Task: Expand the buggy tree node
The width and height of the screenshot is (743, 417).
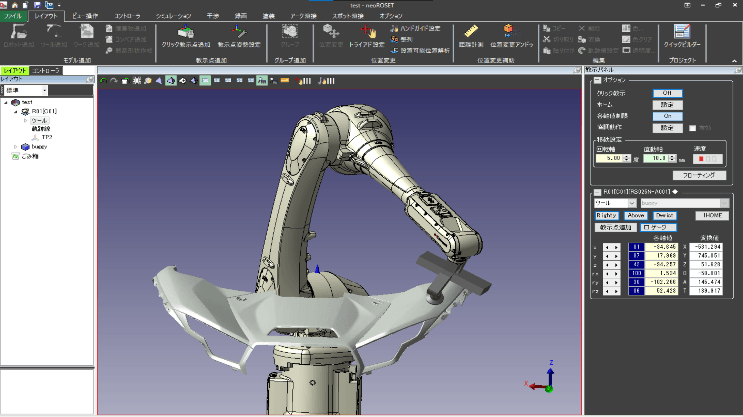Action: click(x=14, y=146)
